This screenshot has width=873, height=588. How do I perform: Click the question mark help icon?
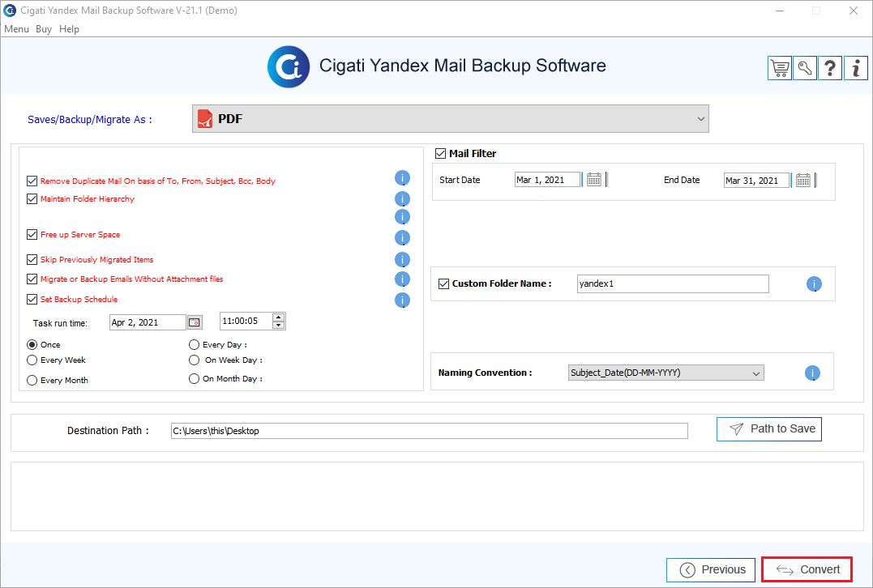pyautogui.click(x=830, y=68)
